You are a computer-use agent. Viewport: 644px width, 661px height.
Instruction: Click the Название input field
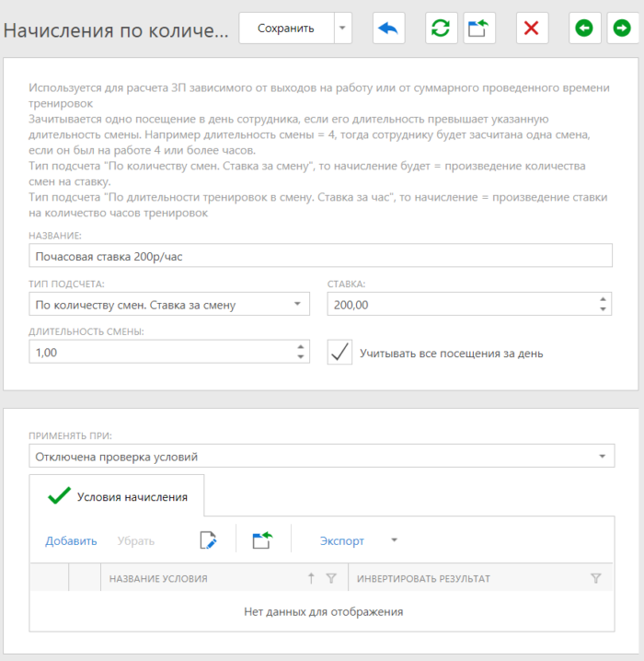pos(320,255)
